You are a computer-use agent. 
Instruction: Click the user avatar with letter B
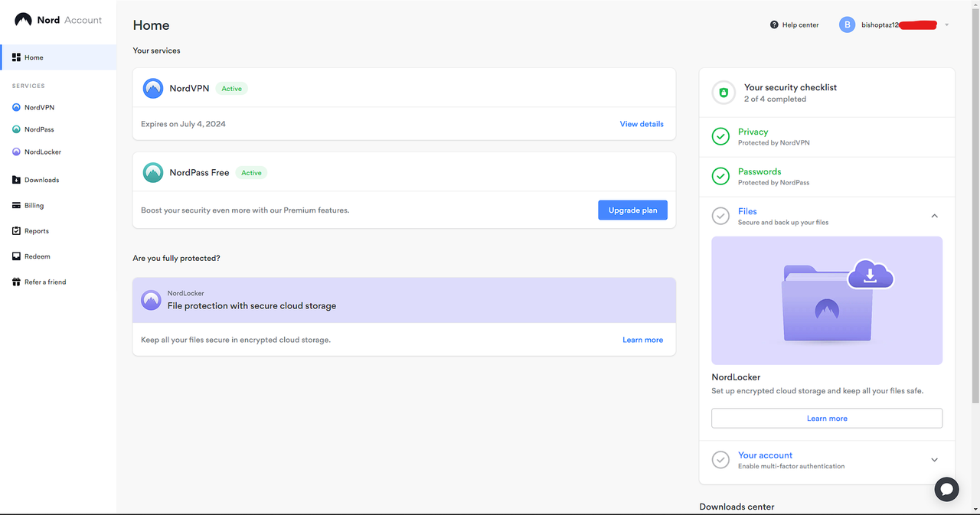tap(847, 24)
